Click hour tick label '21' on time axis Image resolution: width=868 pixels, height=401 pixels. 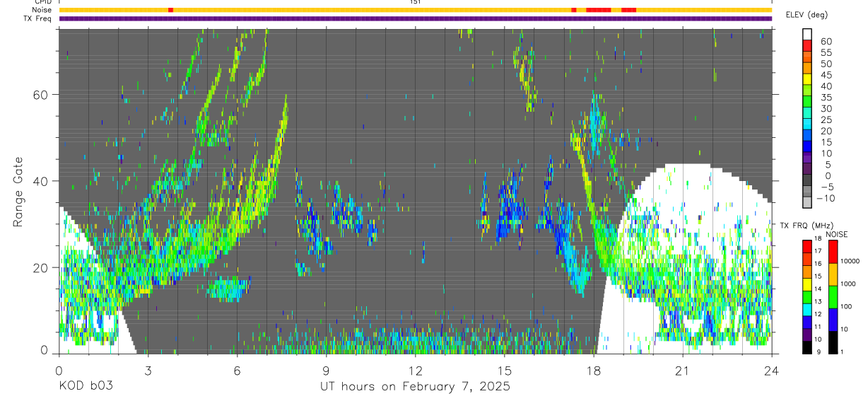(x=682, y=371)
